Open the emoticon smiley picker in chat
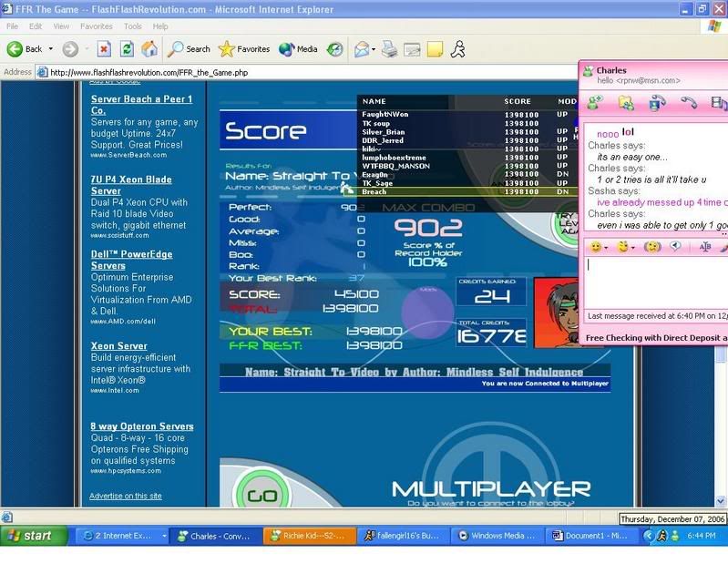The image size is (728, 574). (596, 247)
